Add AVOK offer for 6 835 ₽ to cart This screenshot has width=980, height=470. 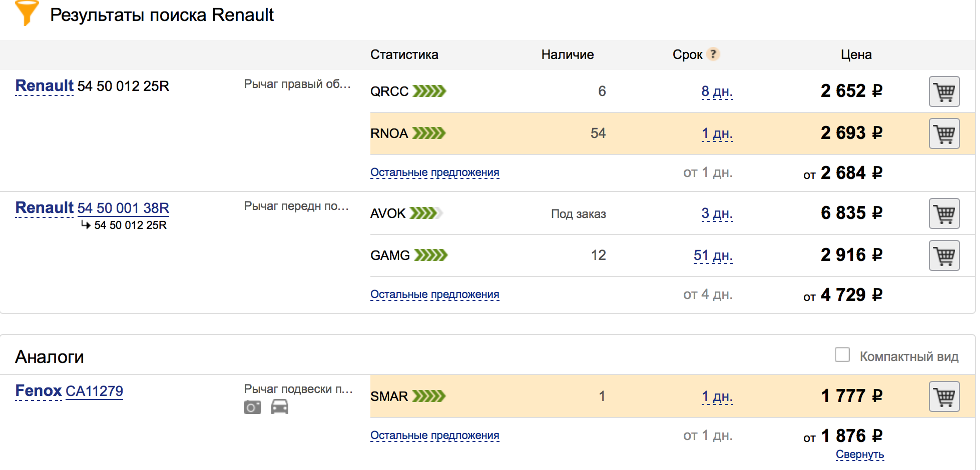(943, 213)
